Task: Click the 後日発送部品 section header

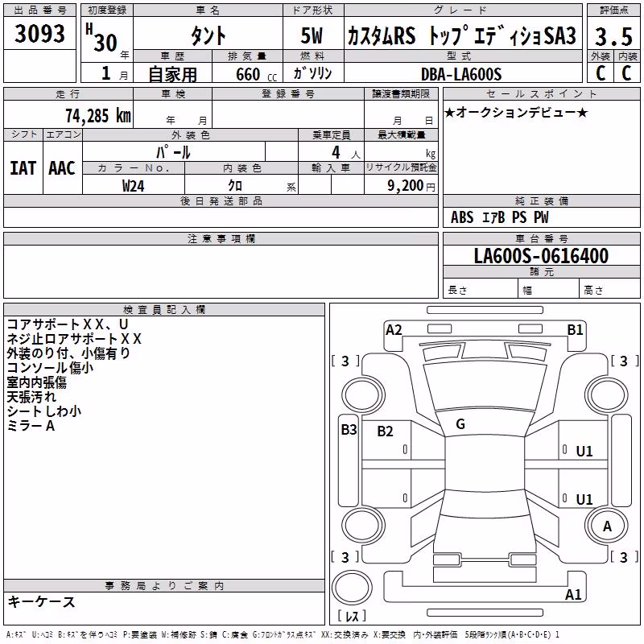Action: click(x=221, y=200)
